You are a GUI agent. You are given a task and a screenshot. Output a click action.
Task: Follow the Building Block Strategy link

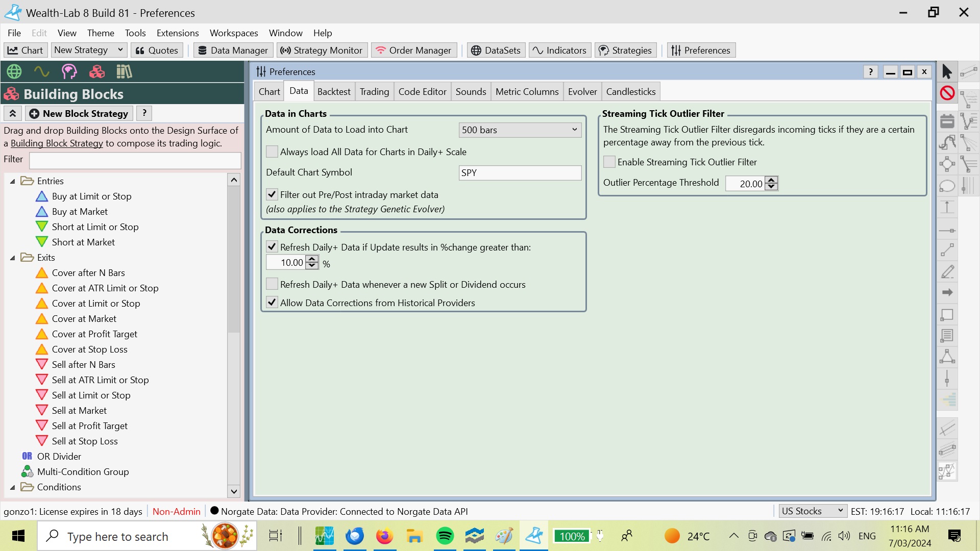pyautogui.click(x=57, y=143)
